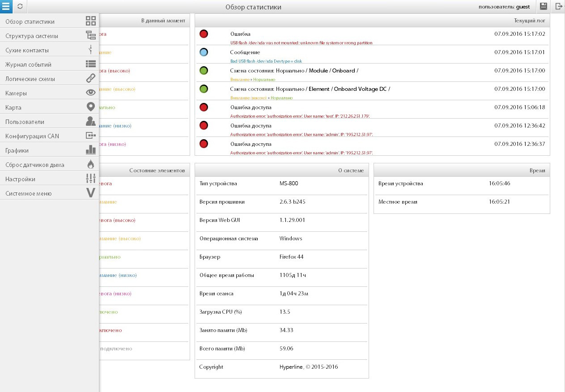Open Конфигурация CAN
The width and height of the screenshot is (565, 392).
pyautogui.click(x=49, y=136)
